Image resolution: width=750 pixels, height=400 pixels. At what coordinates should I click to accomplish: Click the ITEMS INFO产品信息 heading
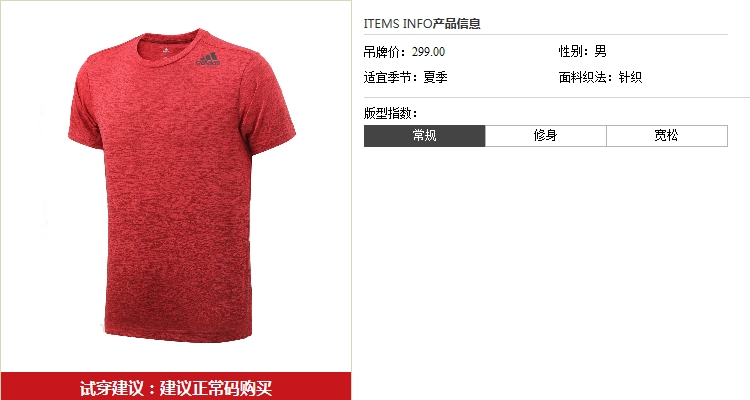tap(422, 23)
